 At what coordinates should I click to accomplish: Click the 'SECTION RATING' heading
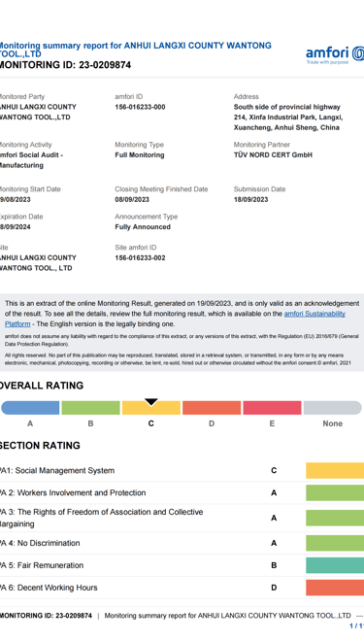(40, 446)
